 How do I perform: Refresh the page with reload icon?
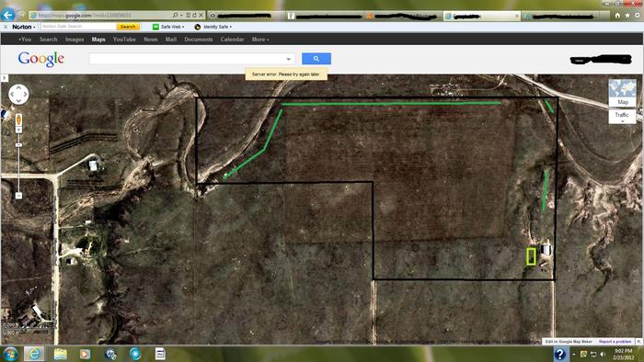pos(194,16)
